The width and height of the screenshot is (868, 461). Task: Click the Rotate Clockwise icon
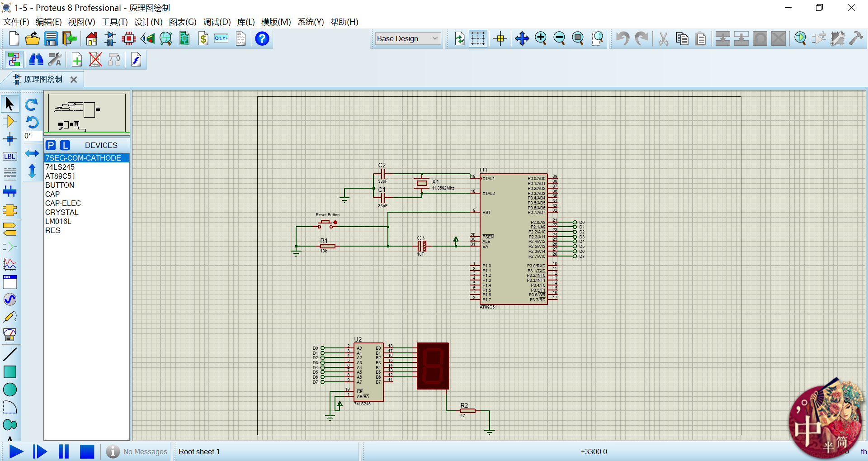(x=32, y=105)
